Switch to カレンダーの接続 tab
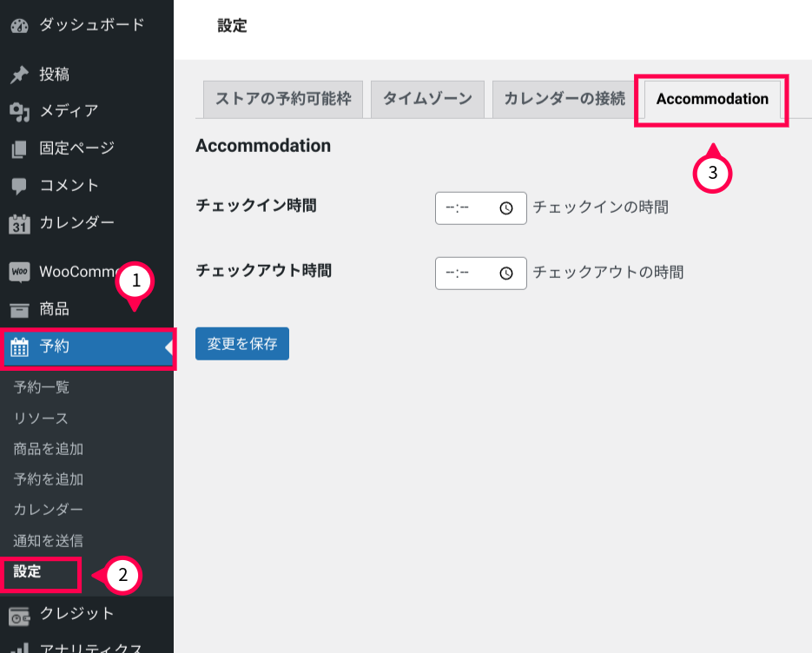This screenshot has width=812, height=653. pos(564,99)
